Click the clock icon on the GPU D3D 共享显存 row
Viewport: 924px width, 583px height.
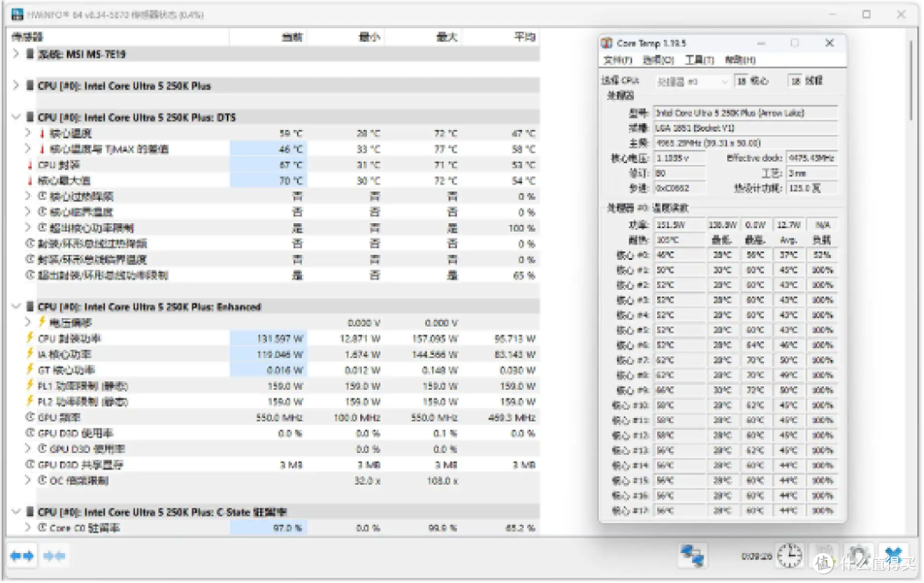tap(30, 465)
